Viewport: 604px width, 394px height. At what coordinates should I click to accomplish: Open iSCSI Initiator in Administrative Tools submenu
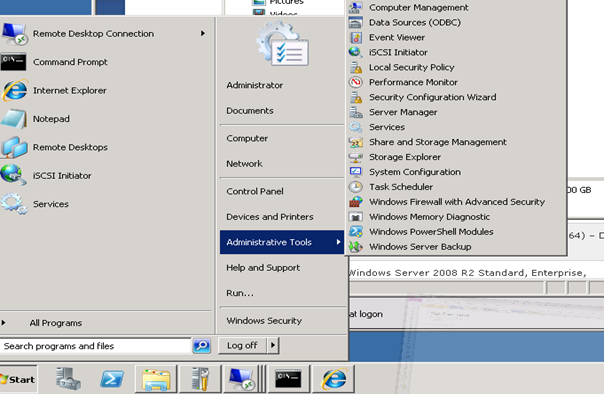point(398,52)
